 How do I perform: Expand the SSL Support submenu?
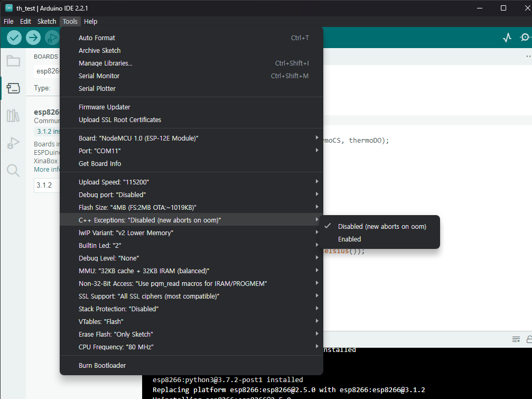point(191,296)
